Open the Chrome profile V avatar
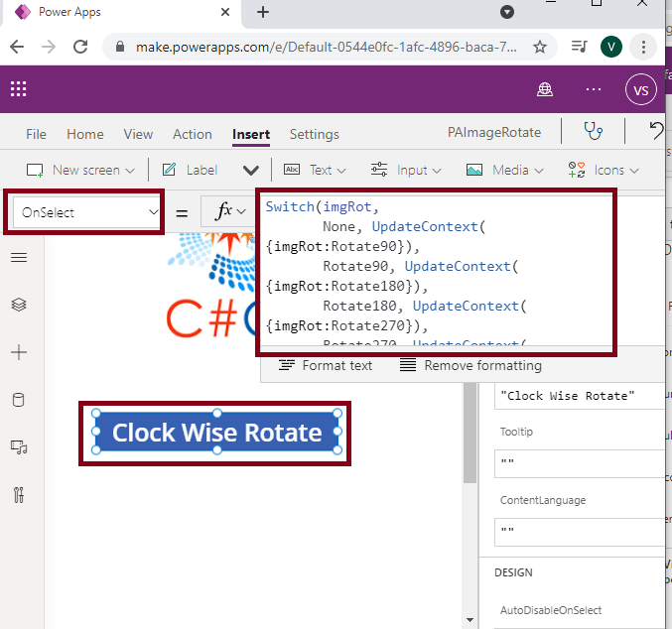This screenshot has width=672, height=629. pos(611,47)
